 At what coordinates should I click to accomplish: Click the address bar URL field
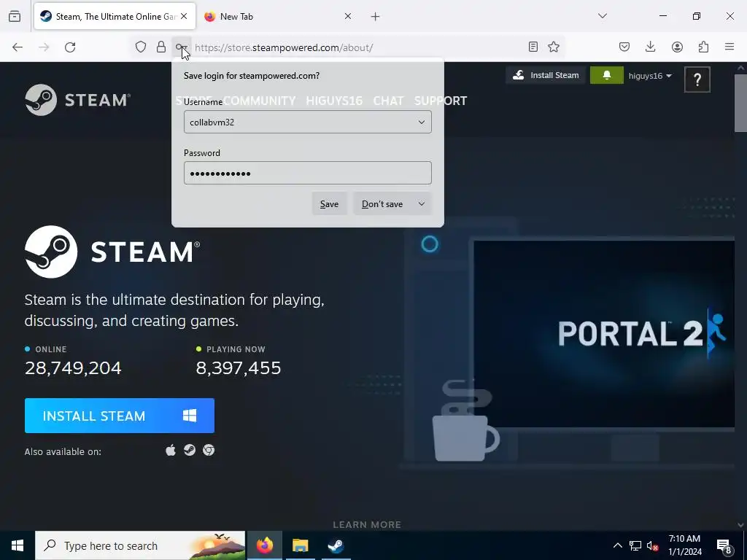click(x=357, y=47)
